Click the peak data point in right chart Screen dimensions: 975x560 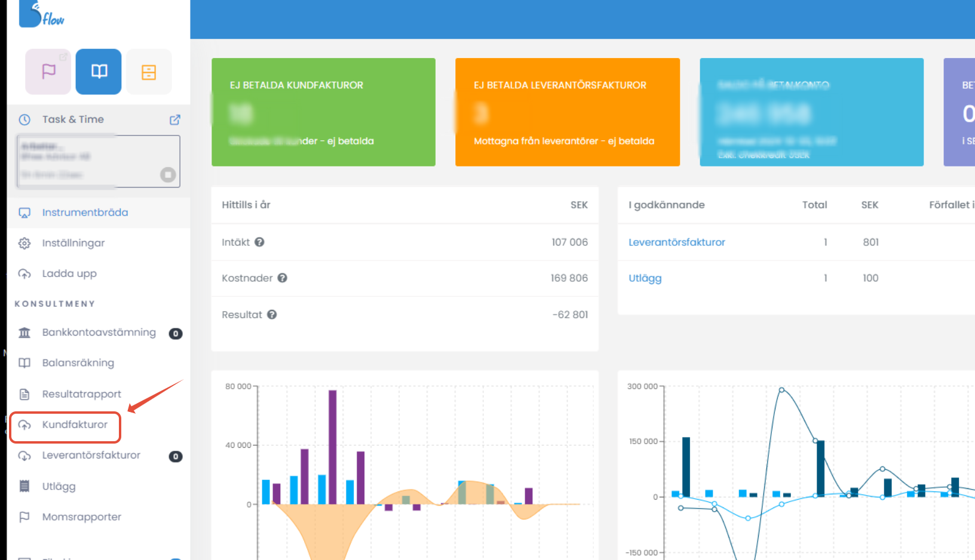pyautogui.click(x=781, y=390)
